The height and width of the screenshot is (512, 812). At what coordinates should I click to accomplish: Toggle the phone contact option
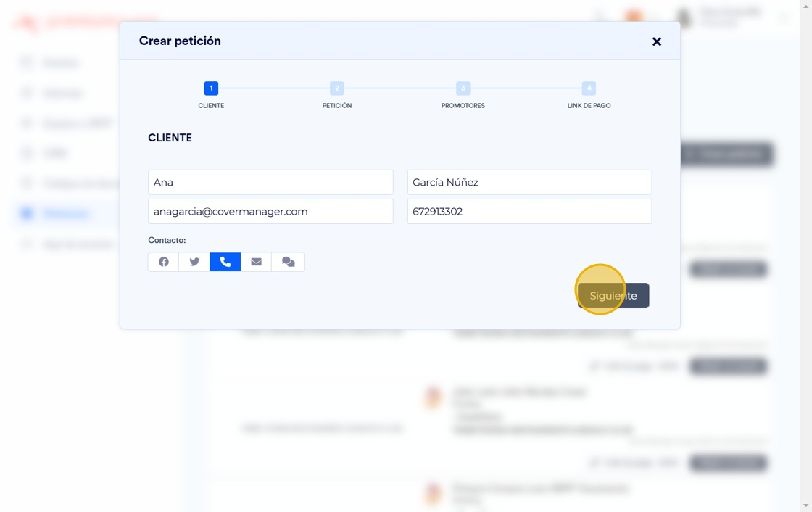[x=225, y=262]
